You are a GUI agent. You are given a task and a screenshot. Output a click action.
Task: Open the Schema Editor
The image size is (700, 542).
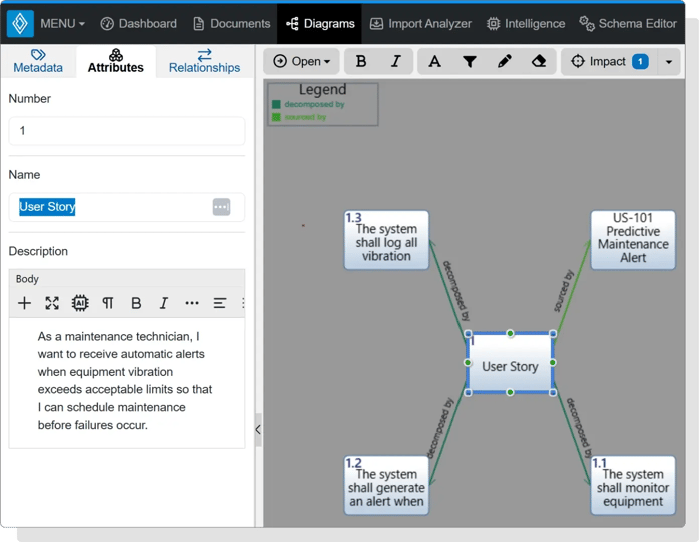coord(628,24)
